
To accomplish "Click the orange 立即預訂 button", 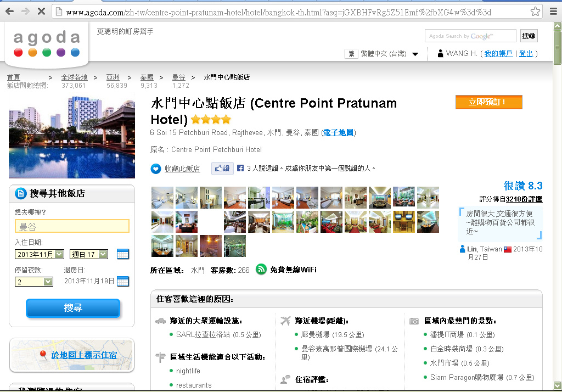I will click(489, 102).
